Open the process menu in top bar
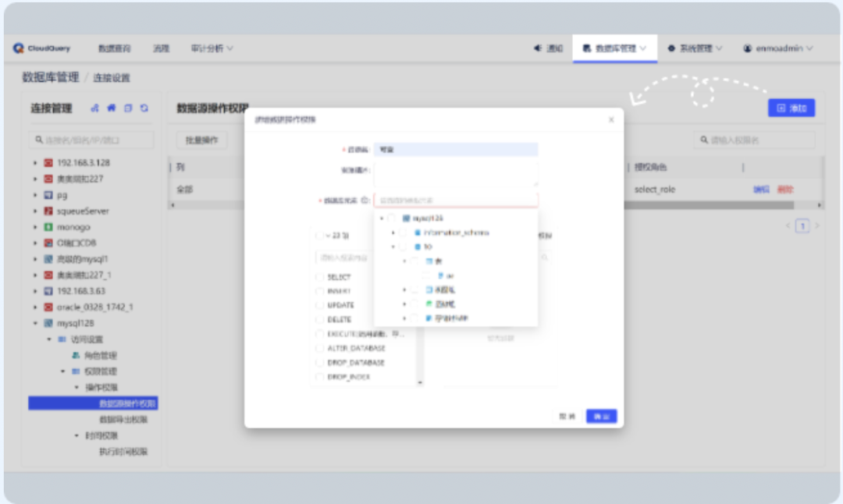Viewport: 843px width, 504px height. coord(161,48)
